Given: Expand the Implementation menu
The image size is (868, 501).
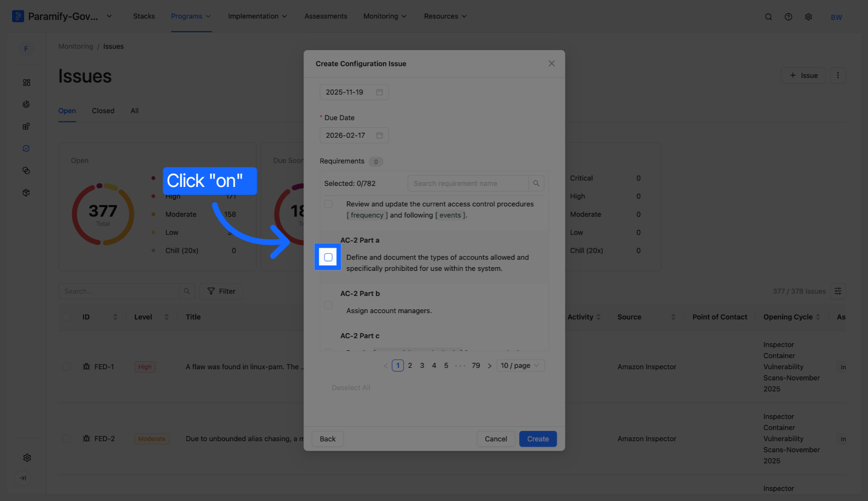Looking at the screenshot, I should coord(257,16).
